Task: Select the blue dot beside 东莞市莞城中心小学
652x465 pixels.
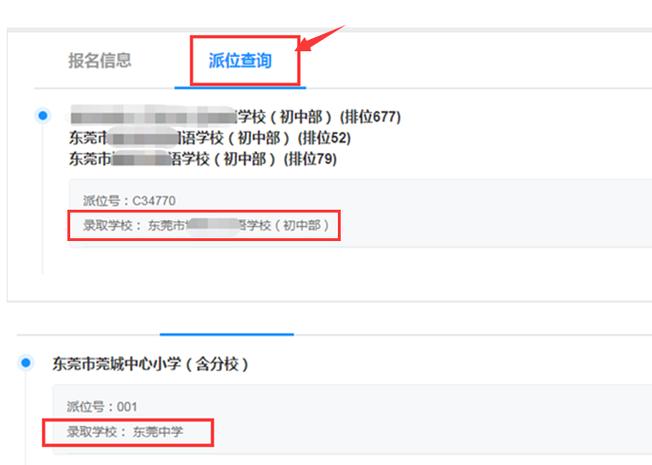Action: pyautogui.click(x=26, y=363)
